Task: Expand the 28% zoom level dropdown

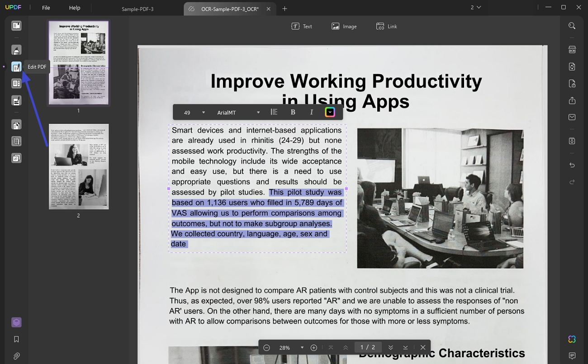Action: [302, 348]
